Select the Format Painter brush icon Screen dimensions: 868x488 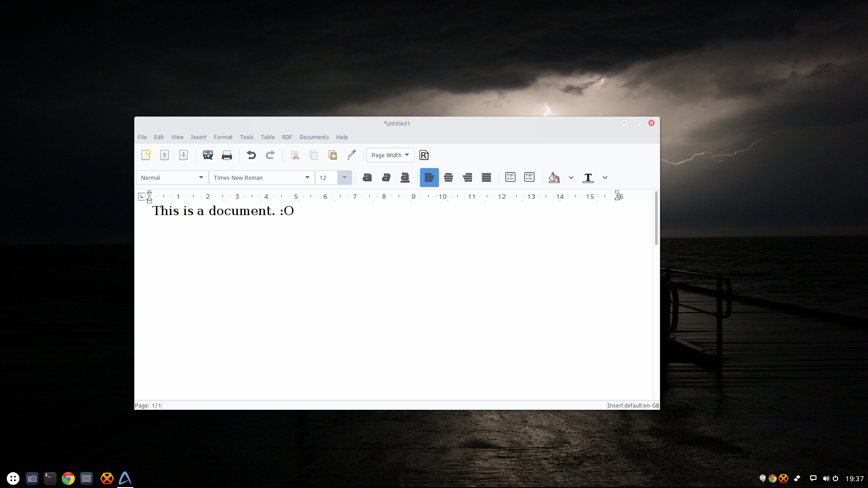pos(352,155)
